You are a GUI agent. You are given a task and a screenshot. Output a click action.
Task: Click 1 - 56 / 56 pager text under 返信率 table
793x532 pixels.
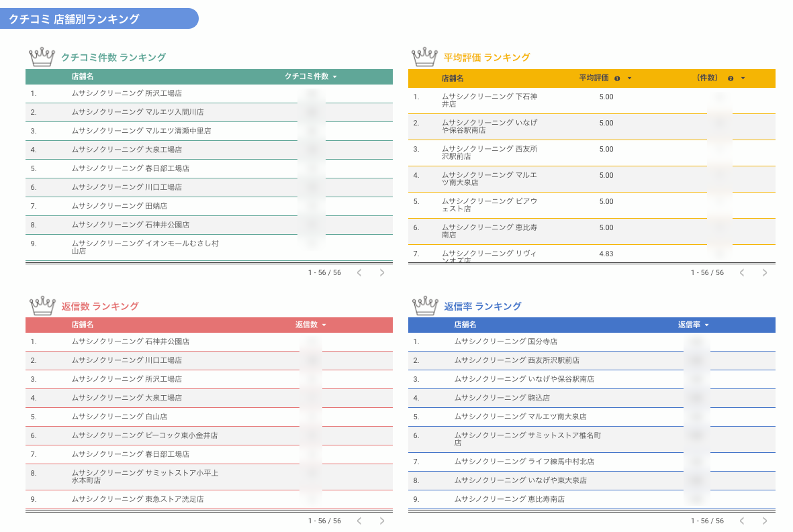click(x=707, y=521)
